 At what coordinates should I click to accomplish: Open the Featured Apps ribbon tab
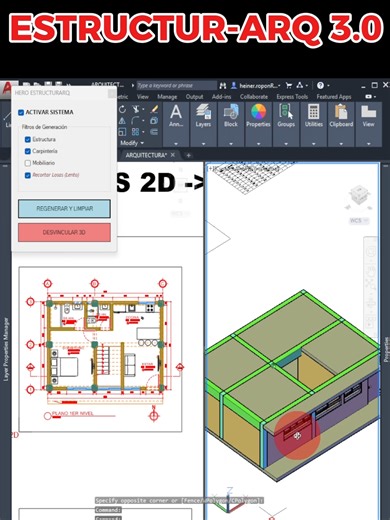(334, 97)
